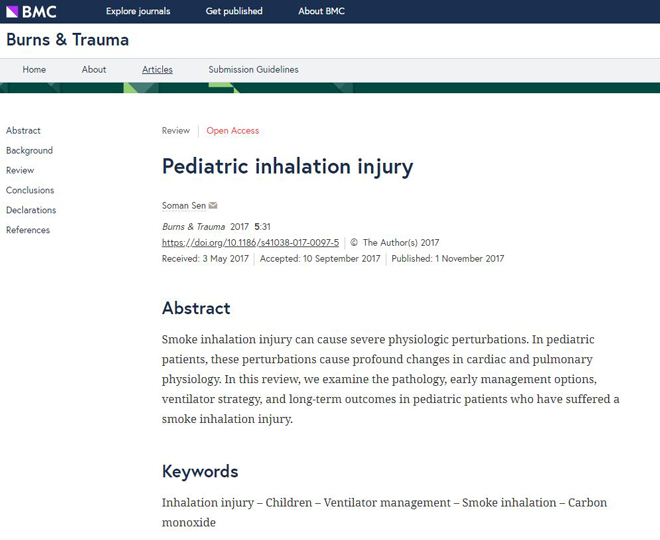
Task: Open the DOI link 10.1186/s41038-017-0097-5
Action: pos(250,242)
